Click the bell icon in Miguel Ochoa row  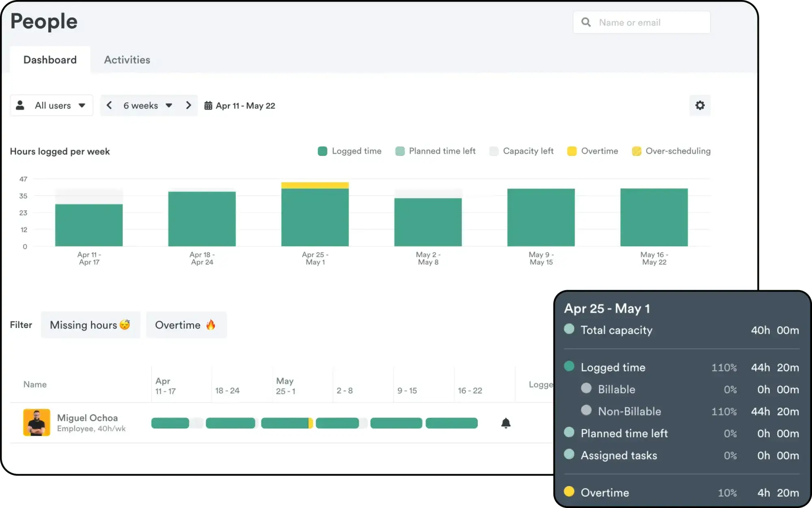[x=505, y=423]
